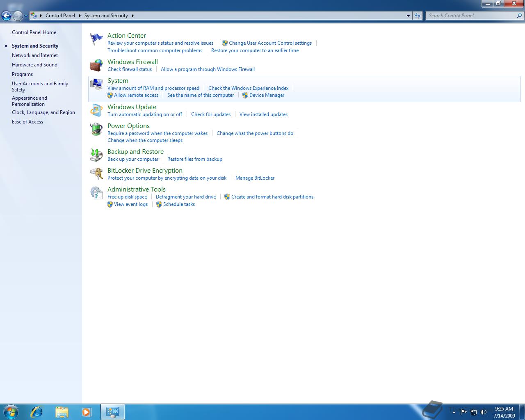The image size is (525, 420).
Task: Open Change User Account Control settings
Action: [x=270, y=43]
